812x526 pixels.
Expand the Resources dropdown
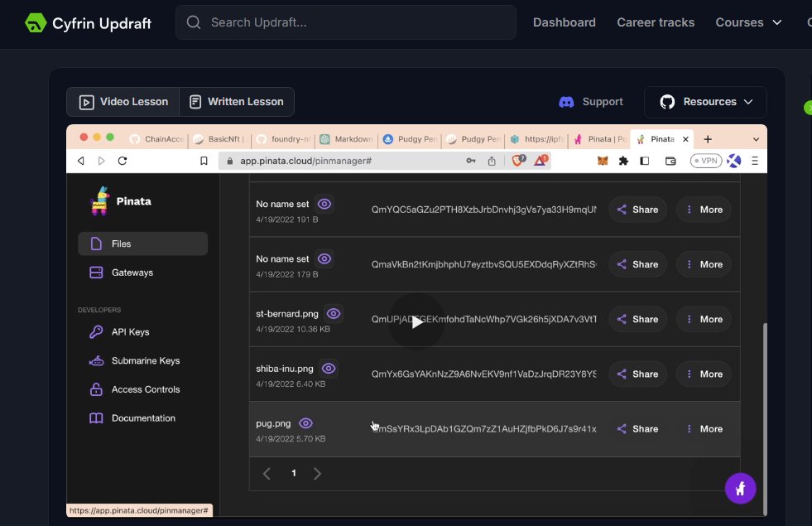pyautogui.click(x=705, y=102)
